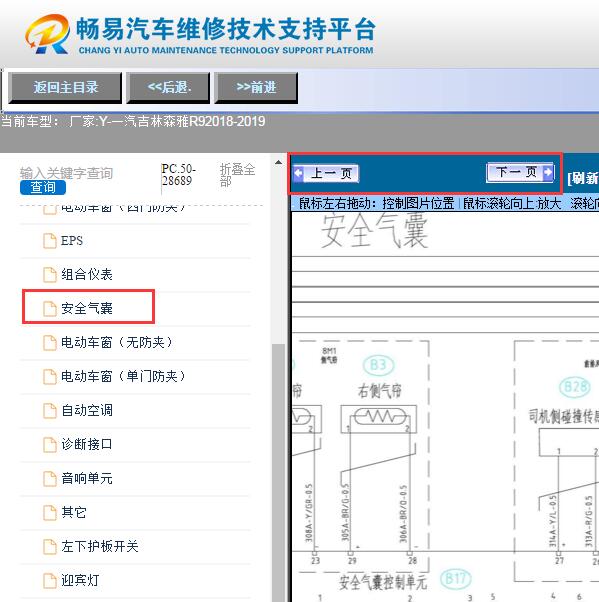
Task: Click the right arrow icon on 下一页
Action: [x=548, y=172]
